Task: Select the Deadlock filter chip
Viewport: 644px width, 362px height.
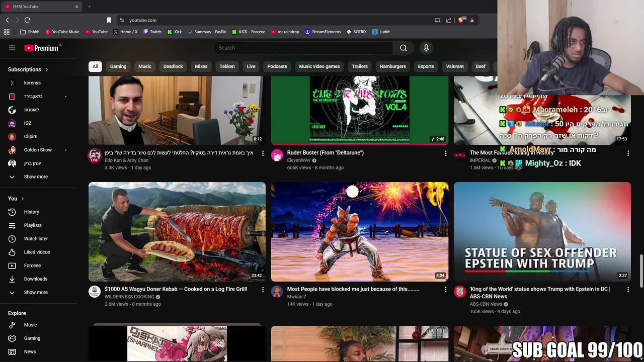Action: [x=173, y=66]
